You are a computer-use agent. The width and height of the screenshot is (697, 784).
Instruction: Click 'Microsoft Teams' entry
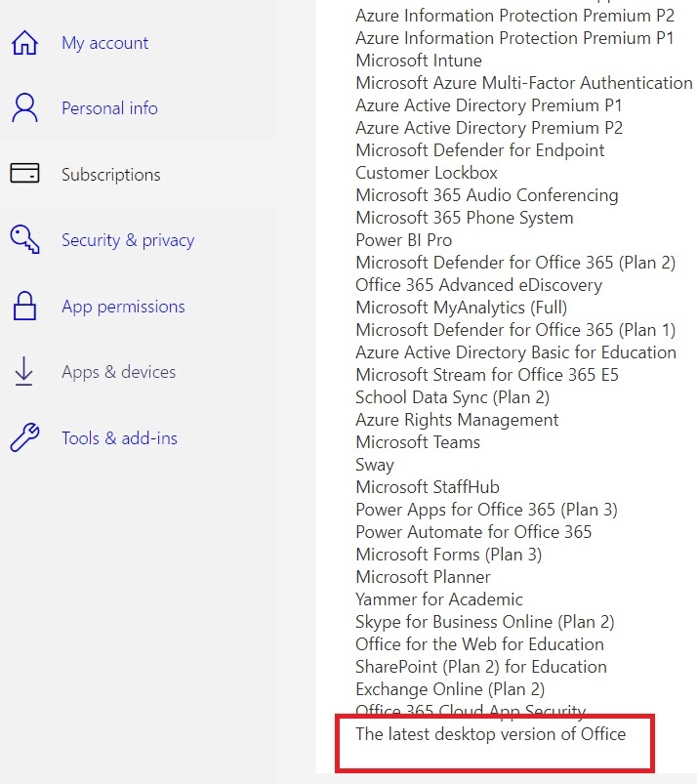click(x=418, y=442)
